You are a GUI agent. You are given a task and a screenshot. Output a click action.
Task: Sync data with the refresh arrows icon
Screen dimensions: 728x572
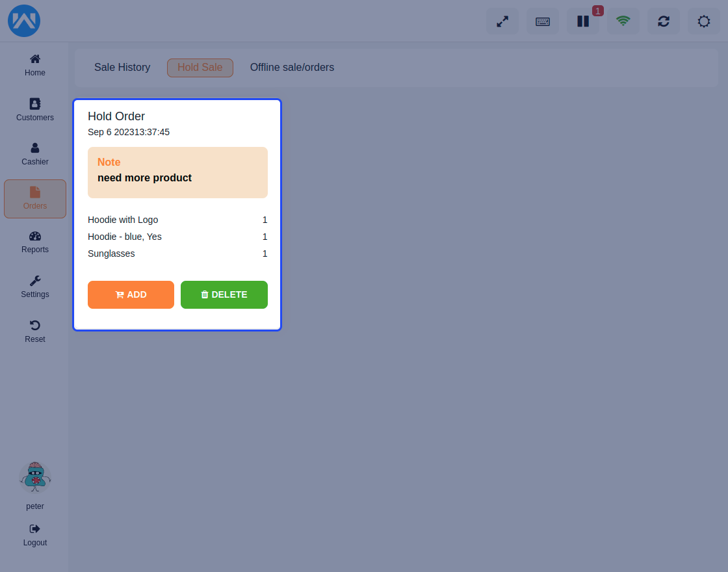[x=663, y=21]
